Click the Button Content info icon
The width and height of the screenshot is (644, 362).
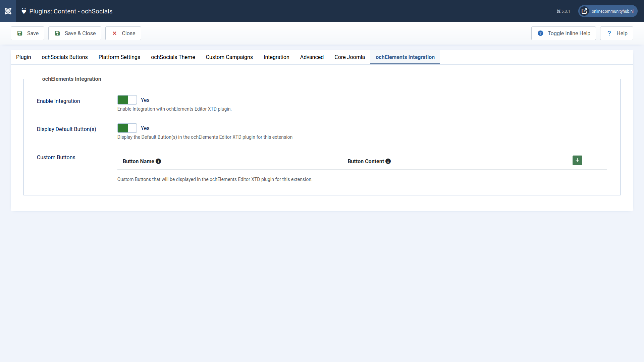388,161
